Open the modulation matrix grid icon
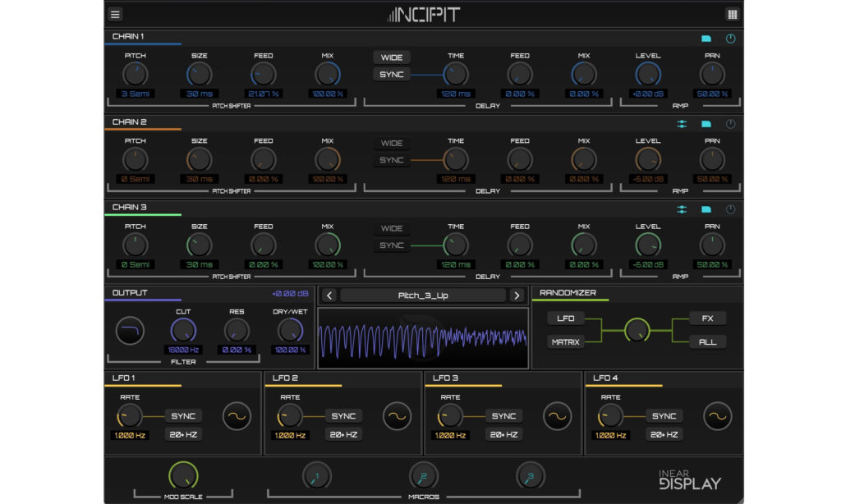The height and width of the screenshot is (504, 841). [x=732, y=14]
